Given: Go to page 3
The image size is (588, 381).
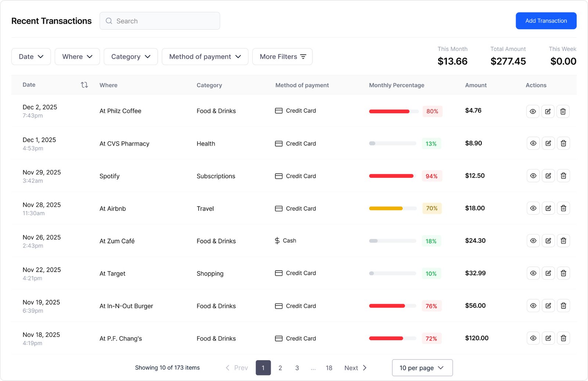Looking at the screenshot, I should pos(297,368).
